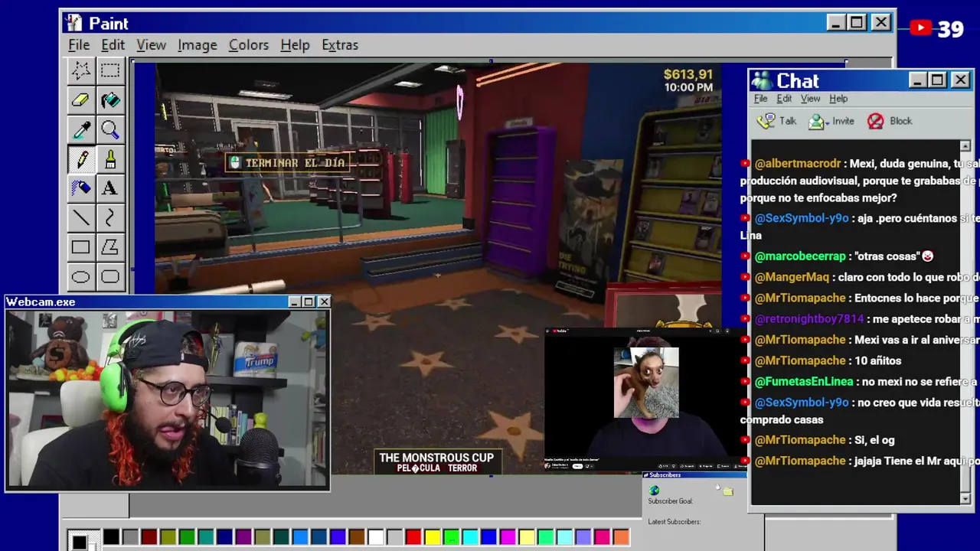
Task: Select the rectangular Select tool
Action: (x=109, y=71)
